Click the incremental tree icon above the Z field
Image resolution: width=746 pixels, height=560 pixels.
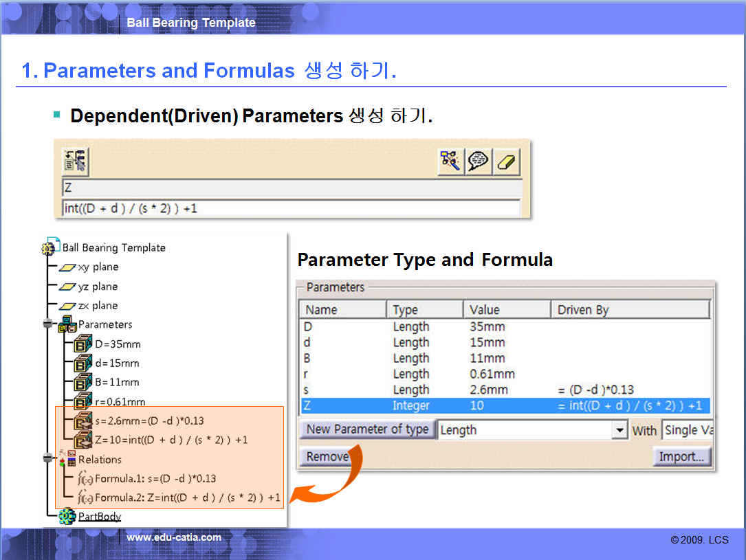tap(75, 162)
